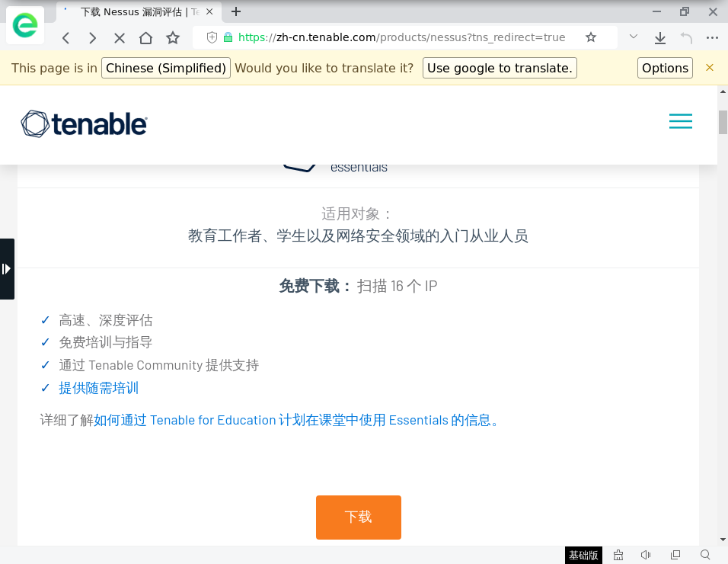
Task: Select the 下载 Nessus 漏洞评估 tab
Action: point(139,12)
